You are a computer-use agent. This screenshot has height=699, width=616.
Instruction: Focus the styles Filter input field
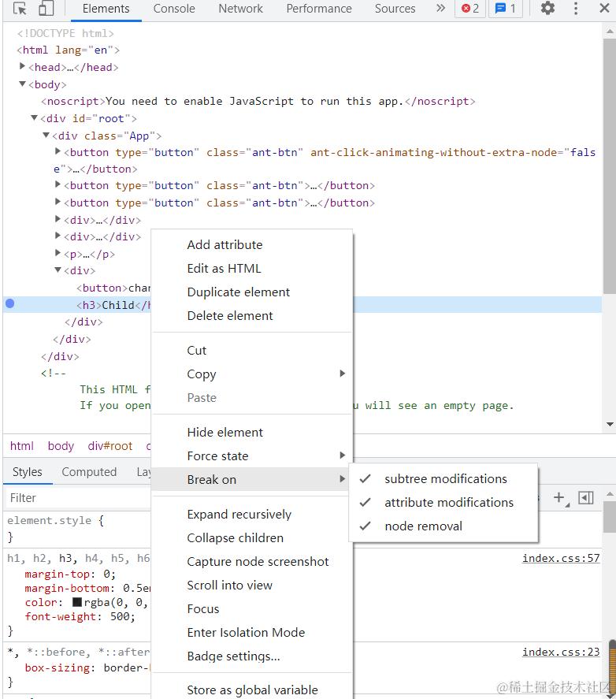pyautogui.click(x=78, y=498)
